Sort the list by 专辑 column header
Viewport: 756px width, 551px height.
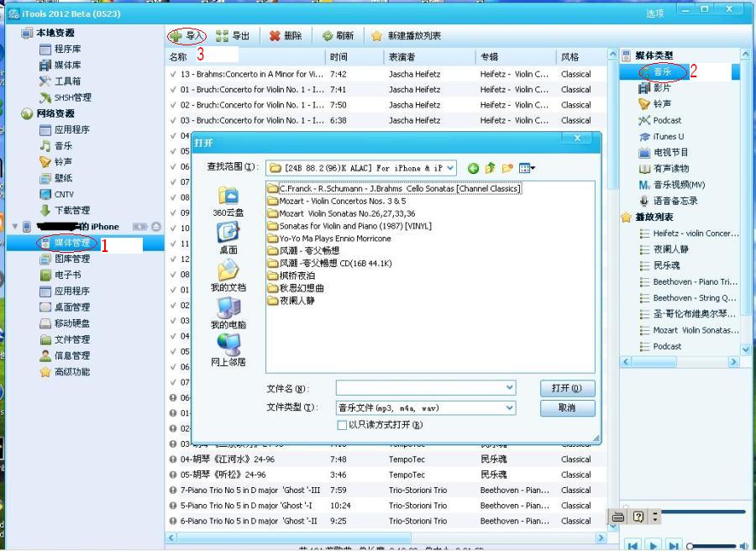tap(516, 57)
